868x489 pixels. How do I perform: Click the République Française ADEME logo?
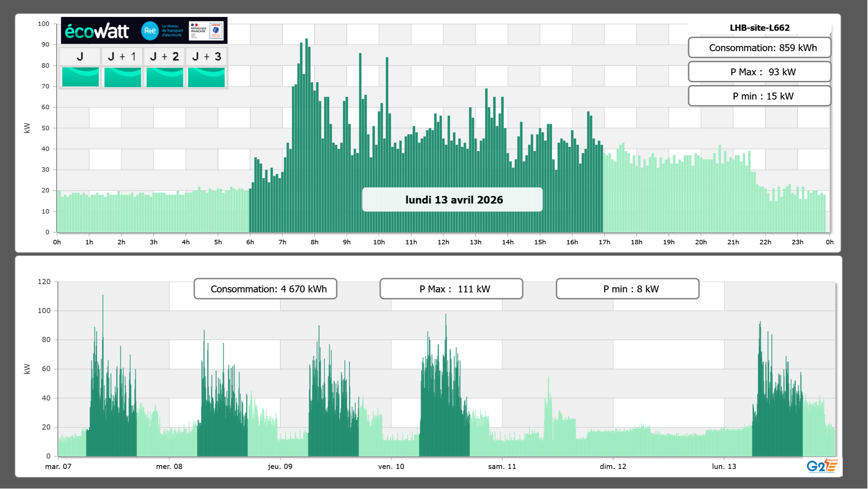point(206,31)
